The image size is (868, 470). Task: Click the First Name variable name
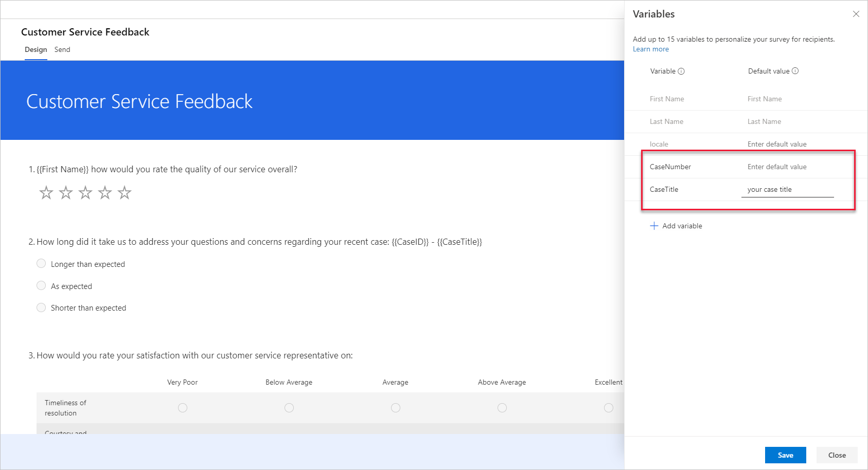(667, 99)
